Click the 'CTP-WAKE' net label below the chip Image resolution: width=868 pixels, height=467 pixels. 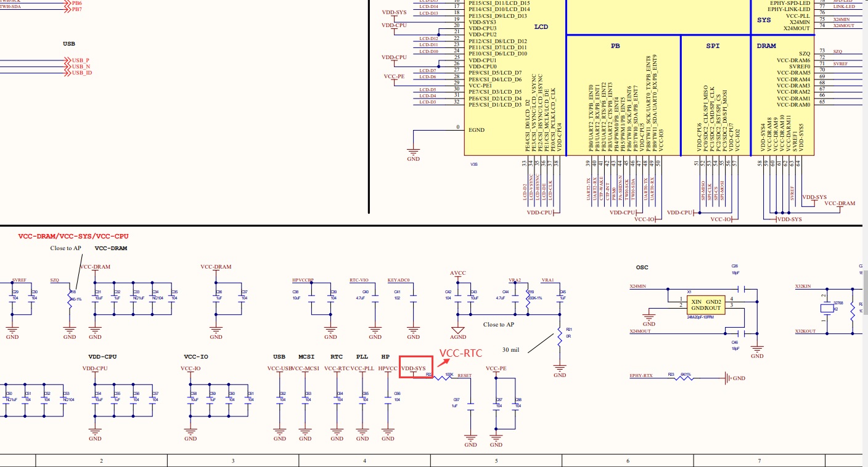(x=602, y=188)
